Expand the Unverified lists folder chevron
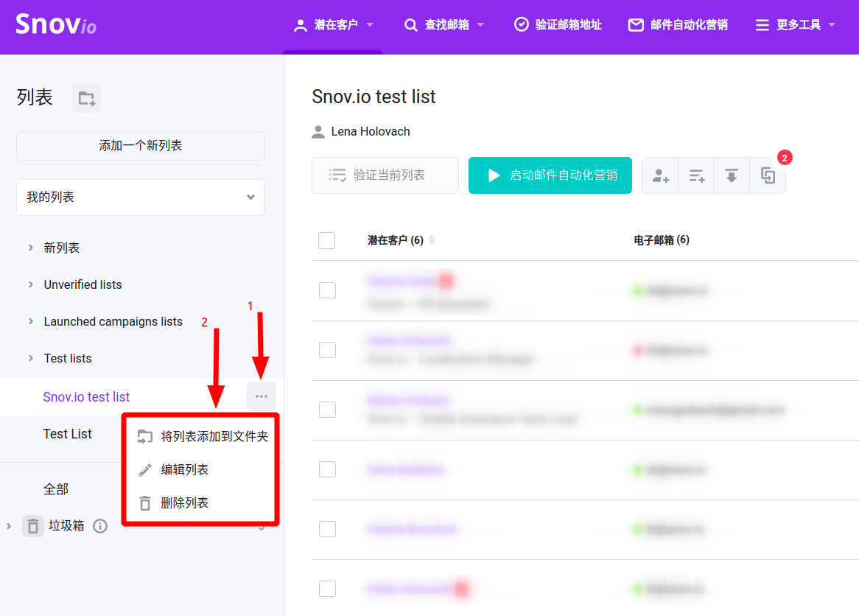 point(31,284)
